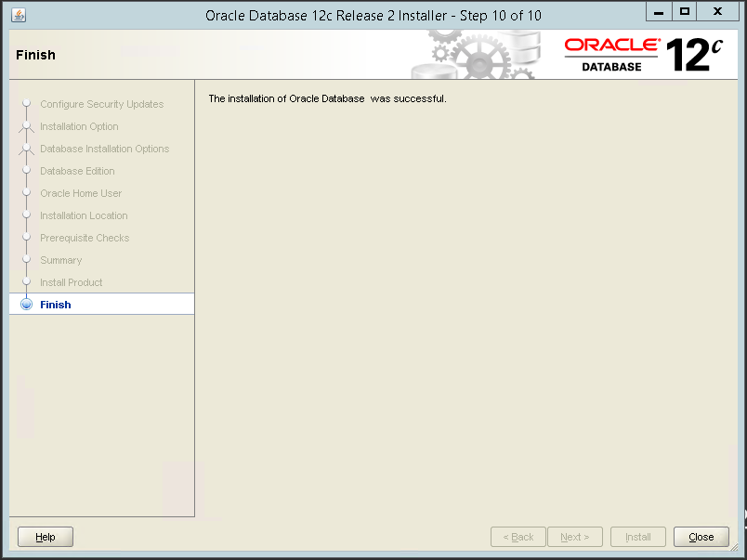This screenshot has width=747, height=560.
Task: Select the Summary step
Action: click(61, 260)
